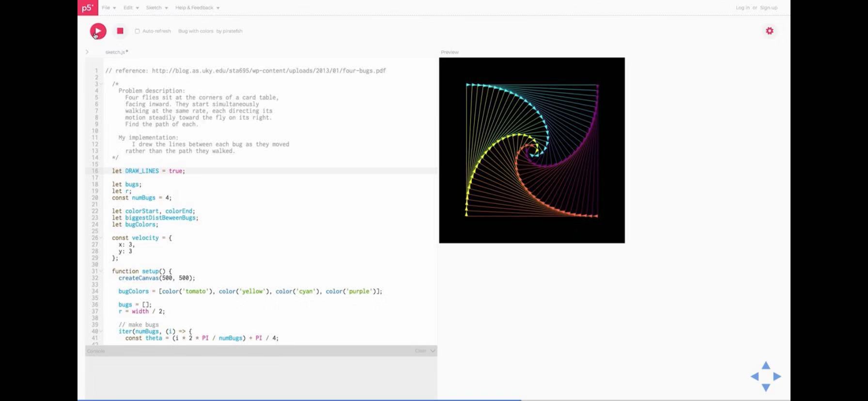868x401 pixels.
Task: Fold the velocity object at line 26
Action: click(101, 238)
